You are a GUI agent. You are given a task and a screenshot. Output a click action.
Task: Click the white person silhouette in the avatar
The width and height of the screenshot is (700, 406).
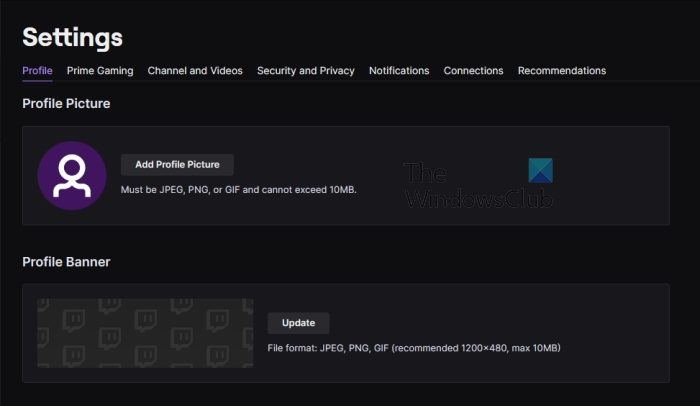point(72,176)
